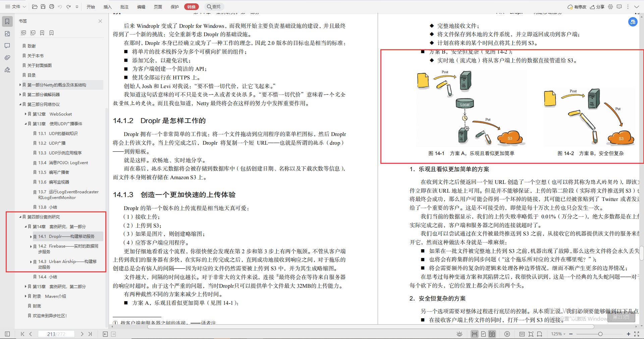
Task: Select the 转换 tab
Action: (x=192, y=7)
